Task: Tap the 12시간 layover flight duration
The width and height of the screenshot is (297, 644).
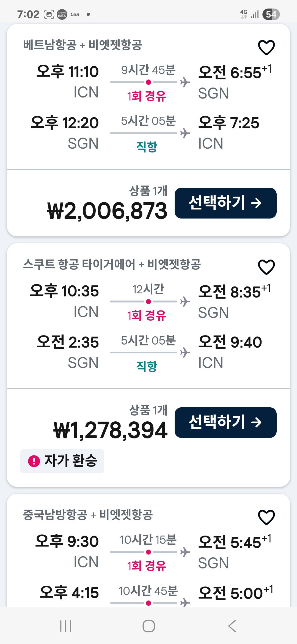Action: coord(148,289)
